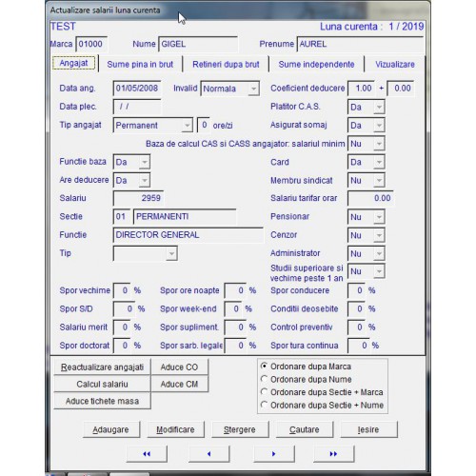Click Spor vechime percent field
The height and width of the screenshot is (476, 476).
(x=122, y=290)
